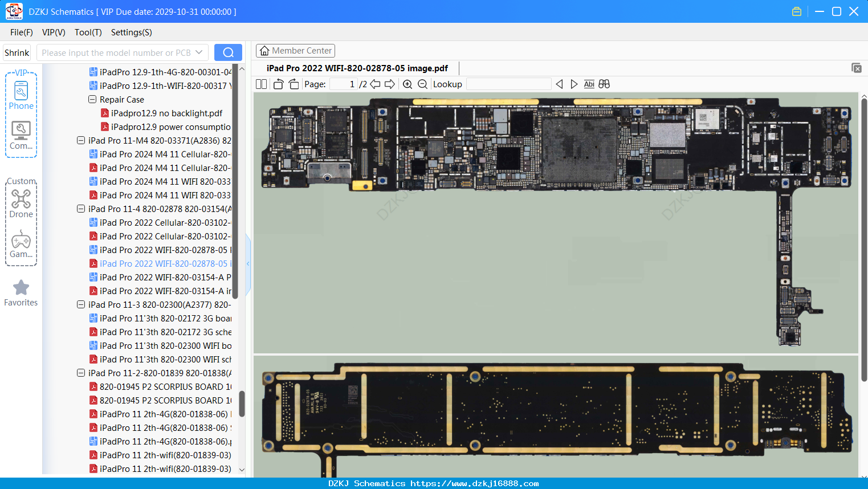Screen dimensions: 868x489
Task: Click the detach window icon at top right
Action: [x=857, y=68]
